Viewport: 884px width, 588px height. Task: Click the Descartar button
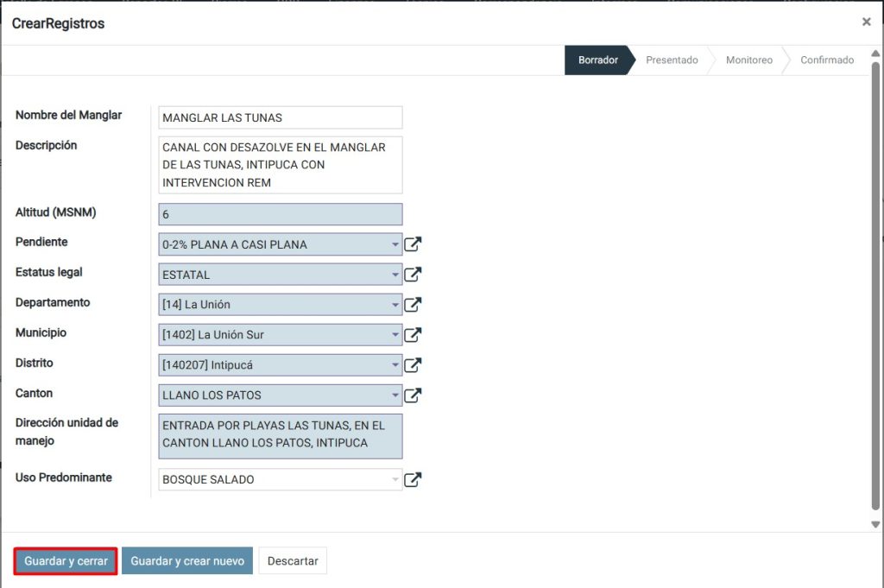[x=293, y=561]
